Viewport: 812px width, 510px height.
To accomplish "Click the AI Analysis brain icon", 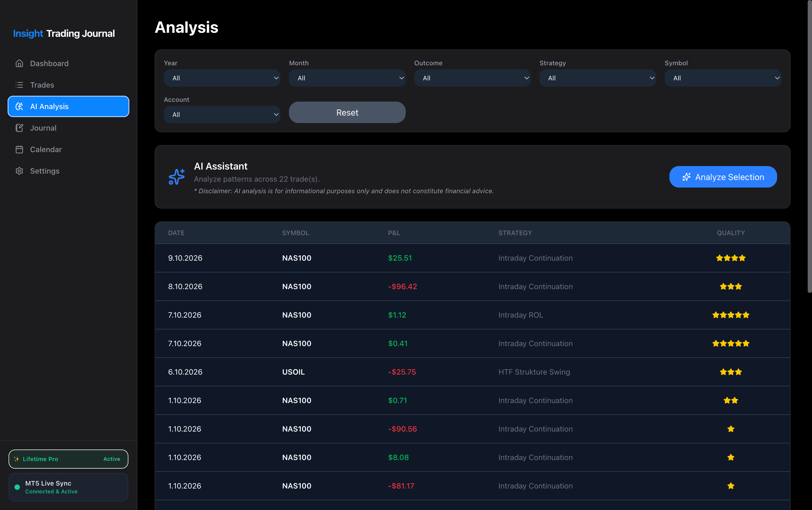I will coord(19,107).
